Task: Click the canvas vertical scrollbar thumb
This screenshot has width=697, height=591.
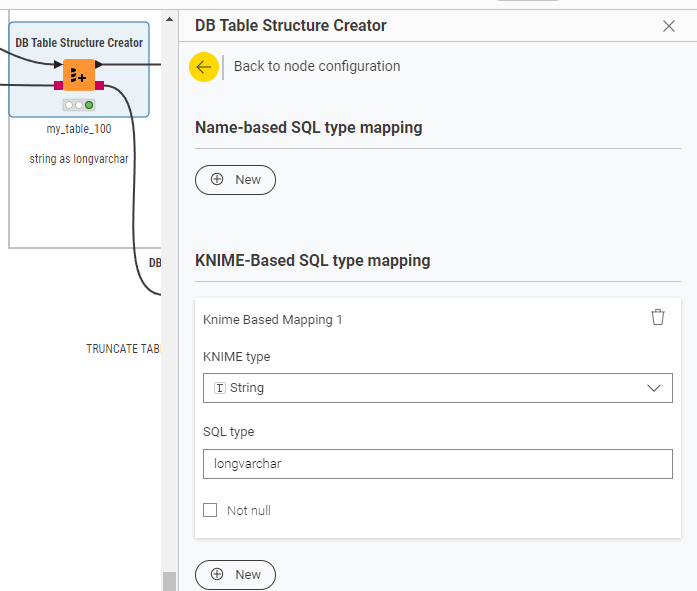Action: [x=169, y=580]
